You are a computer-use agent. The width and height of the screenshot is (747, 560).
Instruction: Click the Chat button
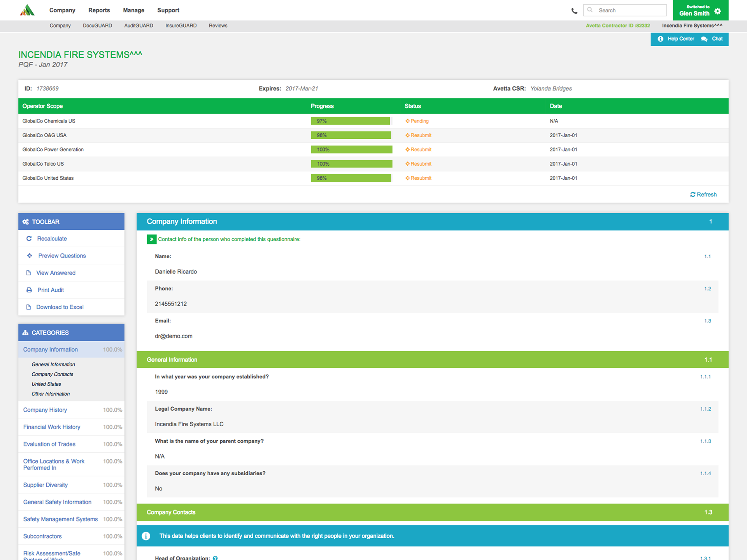click(712, 39)
